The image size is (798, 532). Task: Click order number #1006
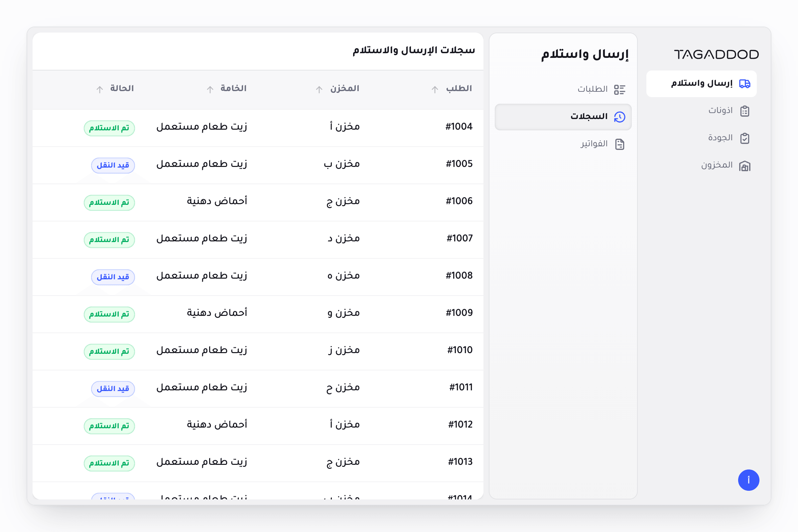459,201
